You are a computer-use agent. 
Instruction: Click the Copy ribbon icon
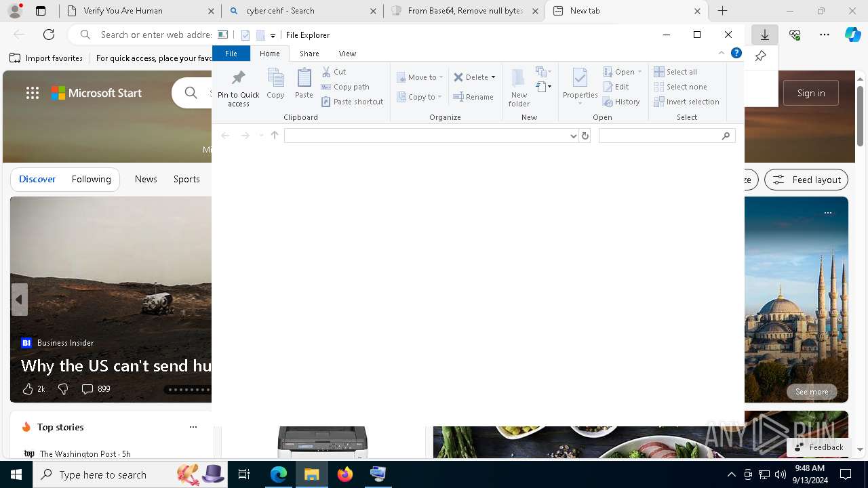275,83
